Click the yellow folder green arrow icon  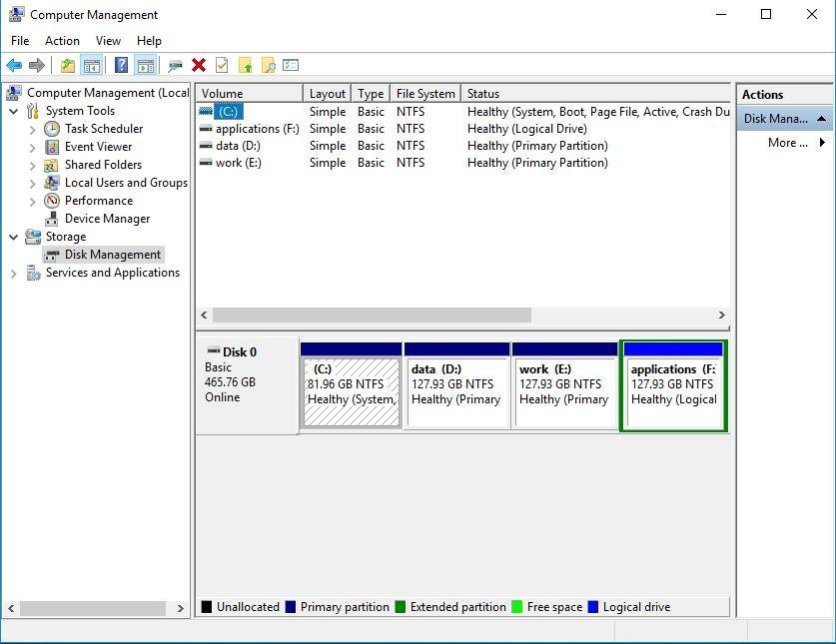[246, 66]
